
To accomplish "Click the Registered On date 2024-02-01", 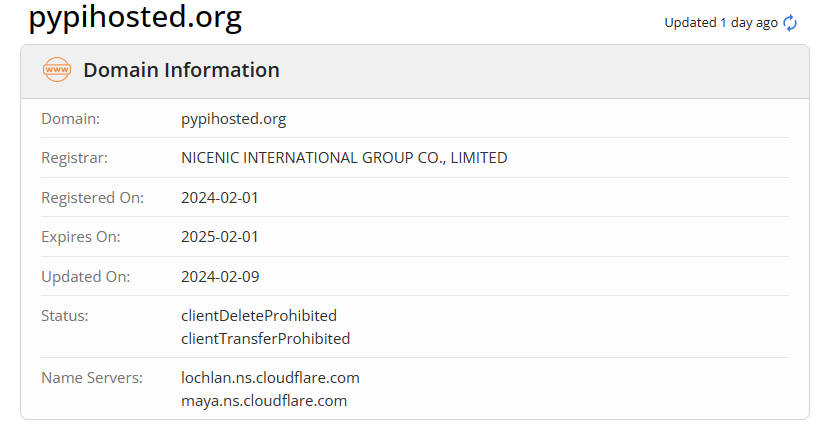I will [x=220, y=198].
